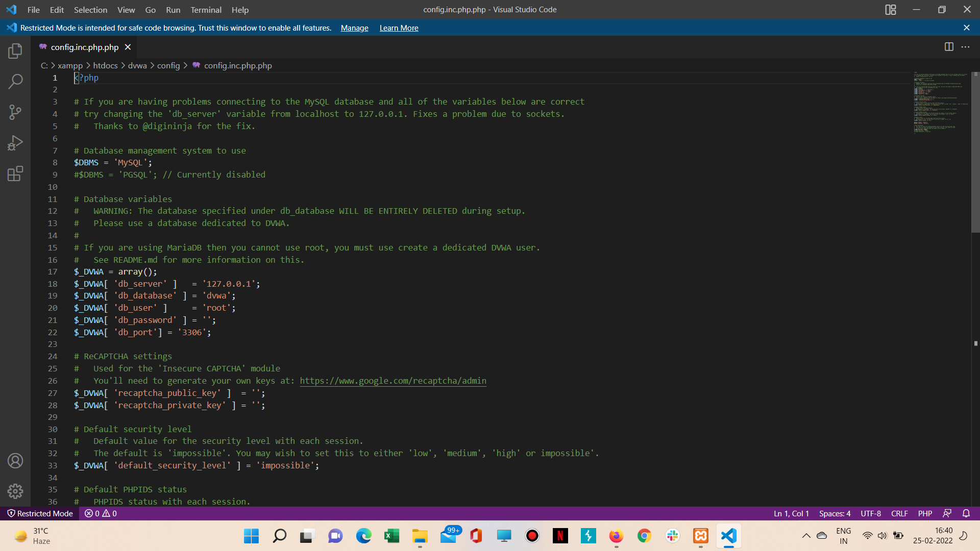Open the Extensions view
This screenshot has width=980, height=551.
15,173
